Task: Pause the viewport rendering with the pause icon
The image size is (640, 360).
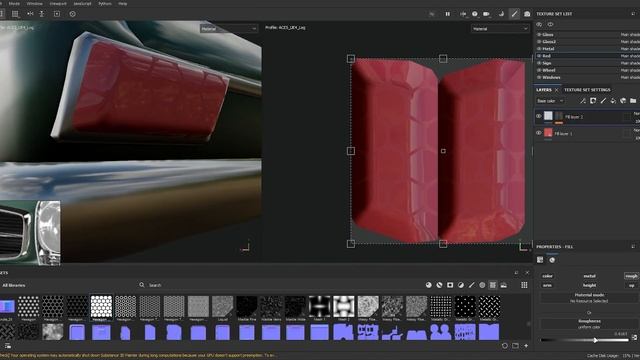Action: coord(448,14)
